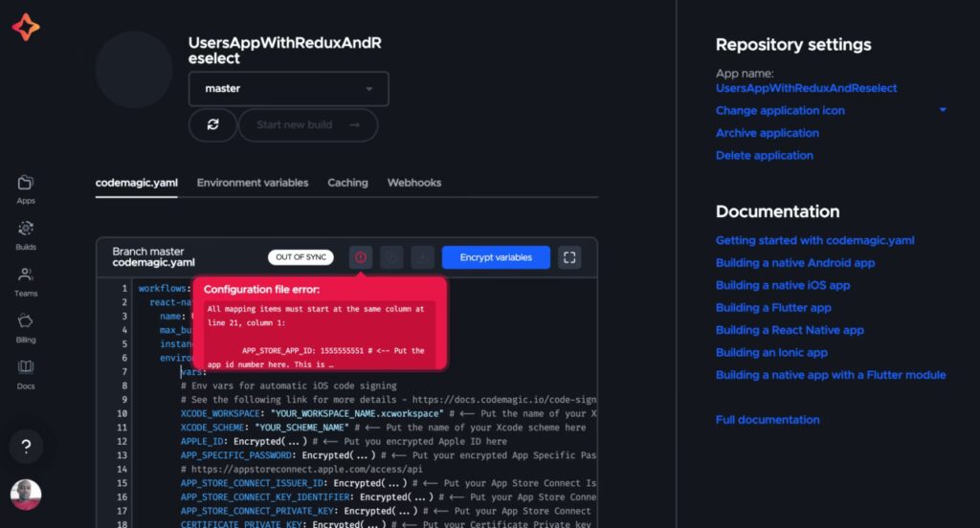Screen dimensions: 980x528
Task: Expand the Change application icon chevron
Action: pos(943,110)
